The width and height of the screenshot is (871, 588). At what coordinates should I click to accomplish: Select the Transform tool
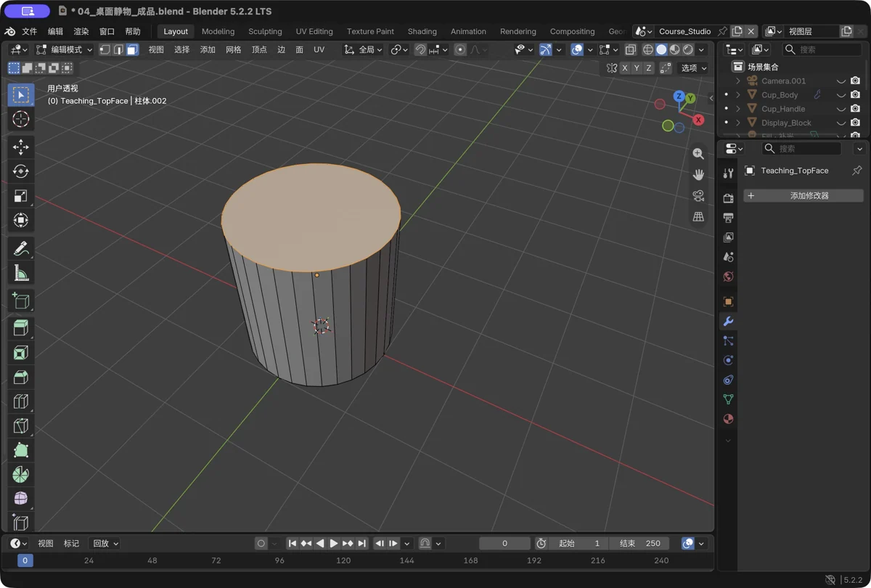[20, 220]
